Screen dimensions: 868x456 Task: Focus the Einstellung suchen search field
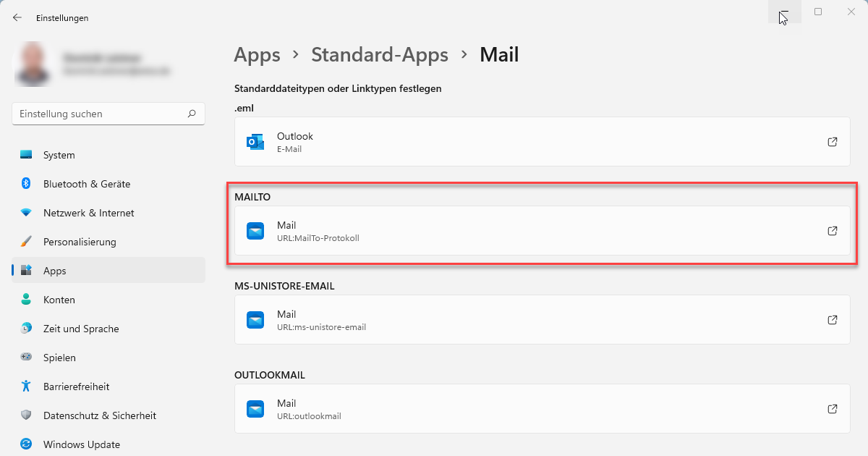tap(100, 114)
